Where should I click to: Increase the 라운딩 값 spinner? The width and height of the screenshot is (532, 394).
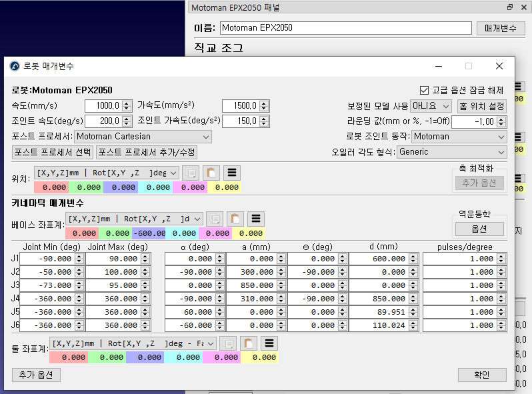pyautogui.click(x=501, y=119)
